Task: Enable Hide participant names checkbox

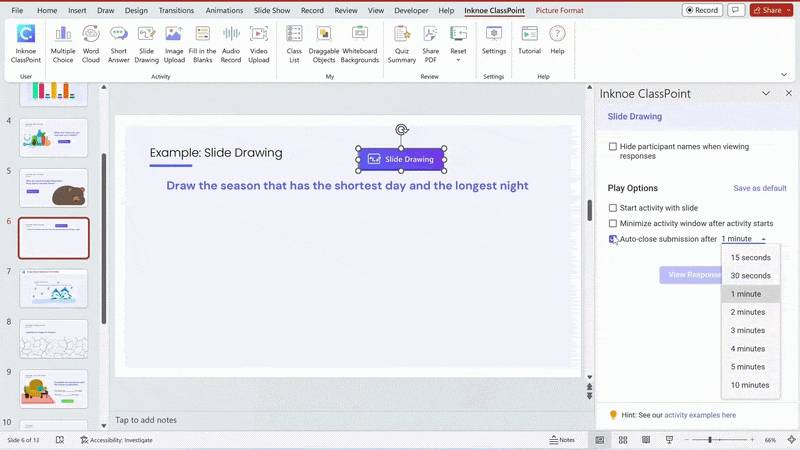Action: [613, 147]
